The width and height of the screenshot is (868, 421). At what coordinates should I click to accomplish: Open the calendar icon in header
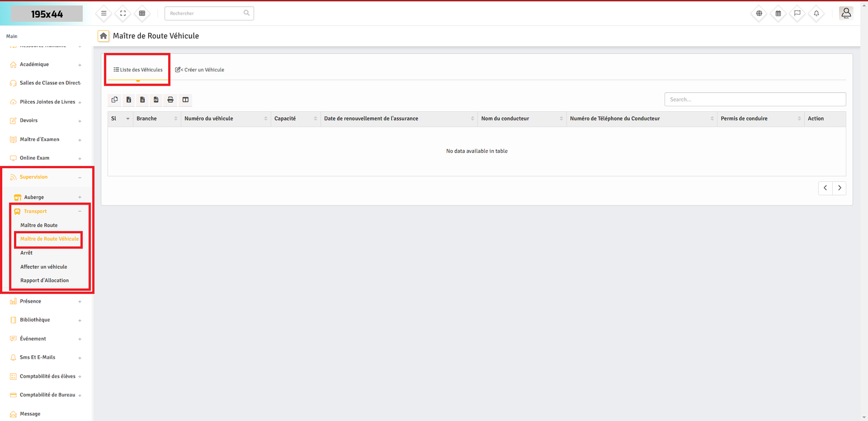pos(778,14)
